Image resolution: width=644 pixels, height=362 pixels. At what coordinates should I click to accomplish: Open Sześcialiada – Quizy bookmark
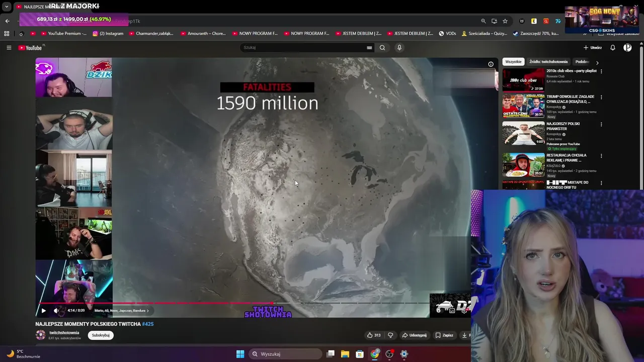pos(484,34)
